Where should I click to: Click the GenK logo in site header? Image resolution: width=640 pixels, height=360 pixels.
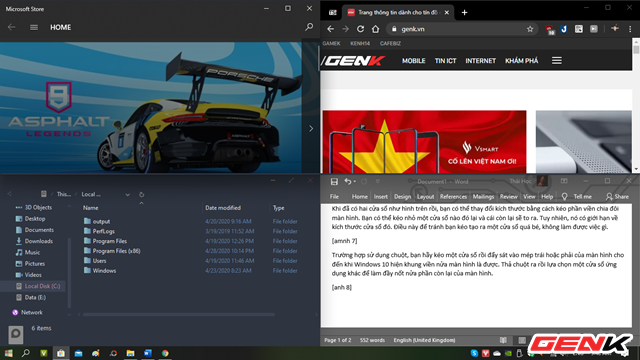(353, 61)
